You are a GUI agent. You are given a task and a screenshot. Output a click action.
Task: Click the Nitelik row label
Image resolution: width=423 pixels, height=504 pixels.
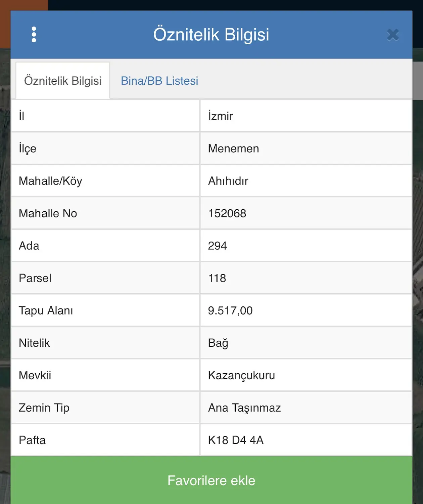point(34,343)
